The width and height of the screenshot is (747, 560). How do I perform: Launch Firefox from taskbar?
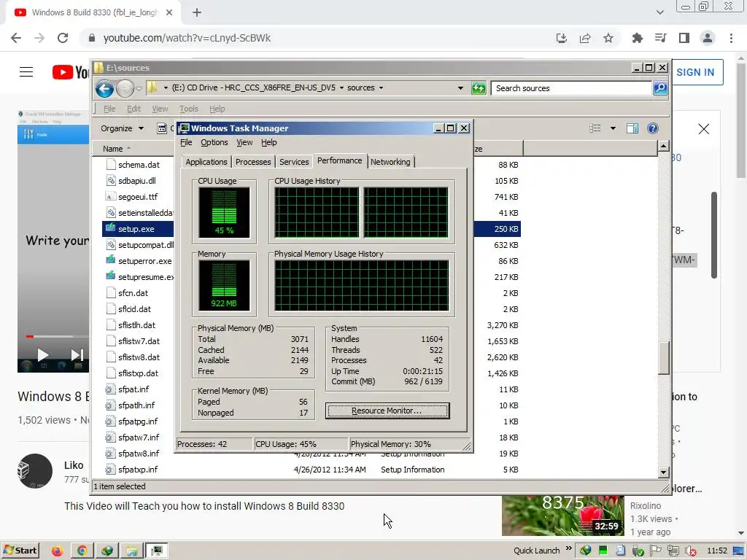(x=58, y=551)
